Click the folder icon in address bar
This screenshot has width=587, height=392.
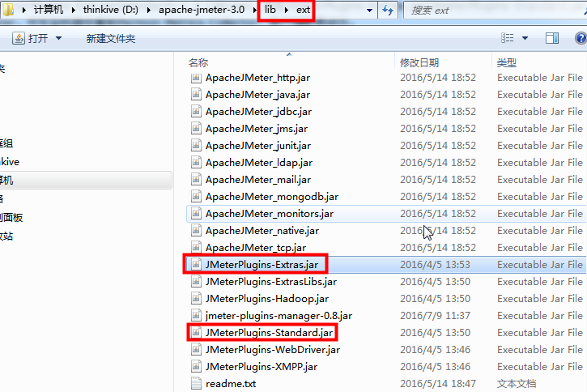pos(8,10)
